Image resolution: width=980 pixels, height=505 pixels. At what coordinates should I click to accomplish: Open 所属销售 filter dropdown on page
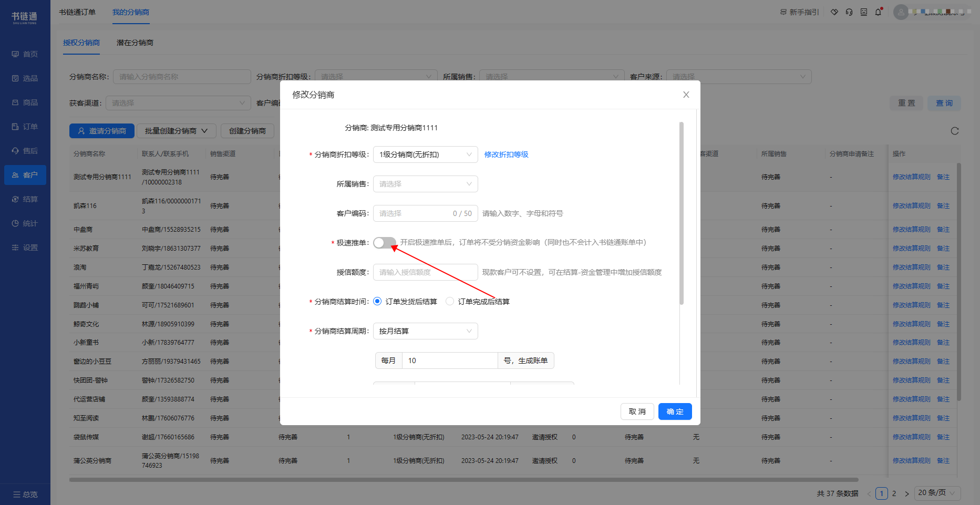coord(552,77)
